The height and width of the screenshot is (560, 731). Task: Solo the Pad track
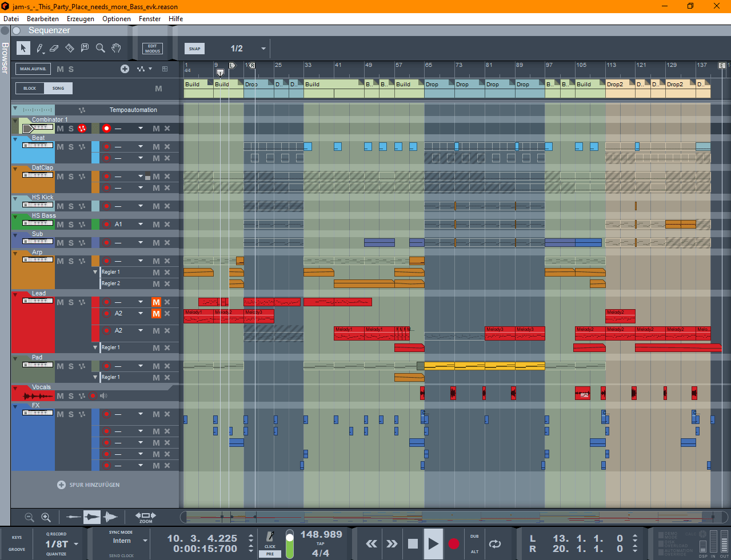click(x=71, y=366)
